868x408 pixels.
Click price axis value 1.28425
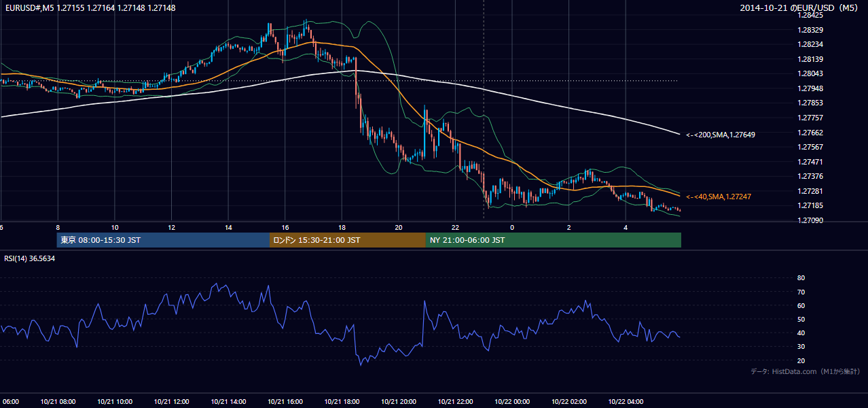click(x=810, y=15)
